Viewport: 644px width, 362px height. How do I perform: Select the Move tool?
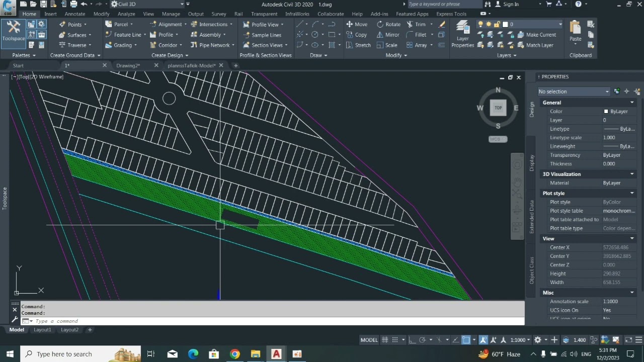356,24
